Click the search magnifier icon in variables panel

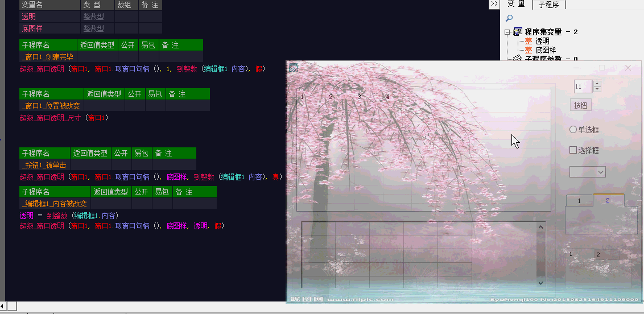[x=509, y=18]
